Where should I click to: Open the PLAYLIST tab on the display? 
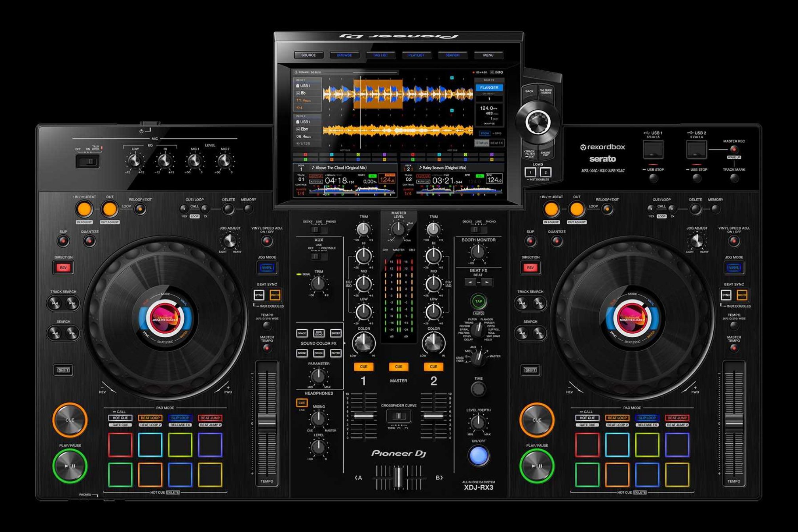click(416, 55)
